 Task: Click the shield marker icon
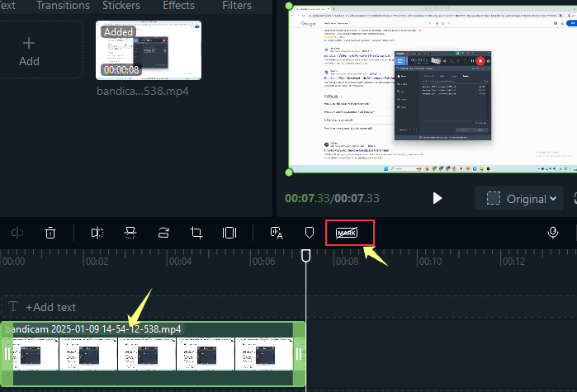310,234
